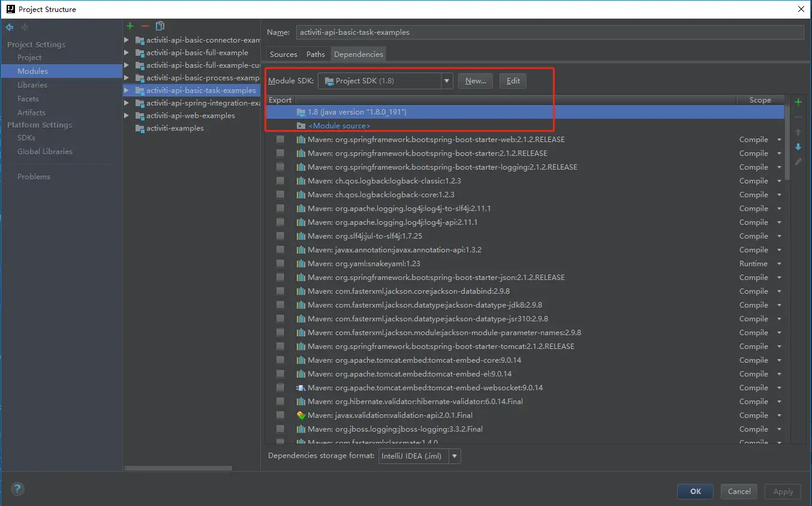Viewport: 812px width, 506px height.
Task: Click the library icon for tomcat-embed-el
Action: [x=301, y=374]
